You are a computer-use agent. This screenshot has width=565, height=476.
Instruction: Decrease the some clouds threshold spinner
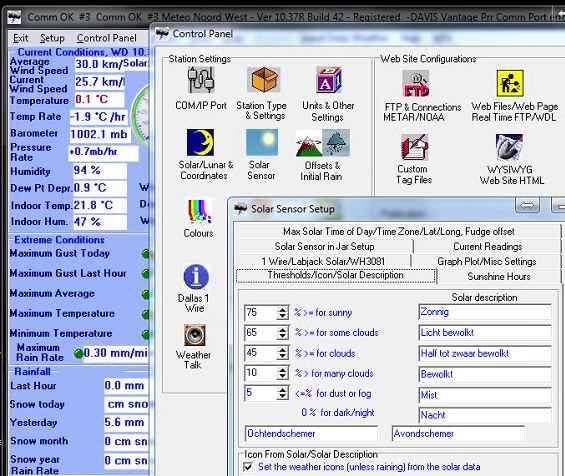[x=283, y=337]
